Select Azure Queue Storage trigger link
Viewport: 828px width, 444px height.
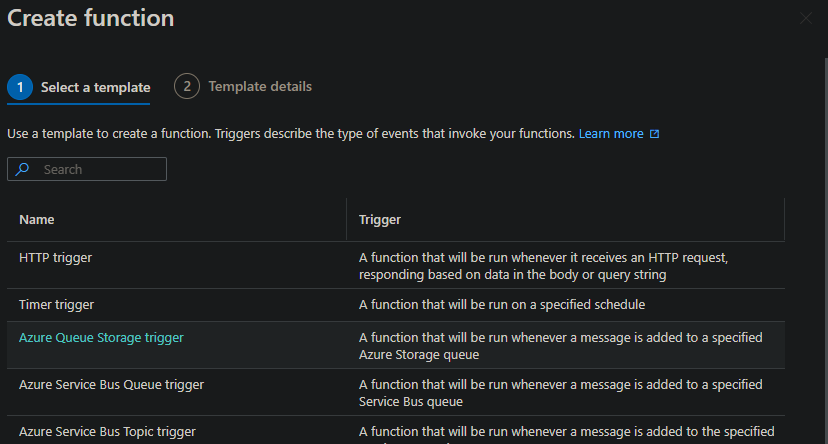tap(101, 337)
